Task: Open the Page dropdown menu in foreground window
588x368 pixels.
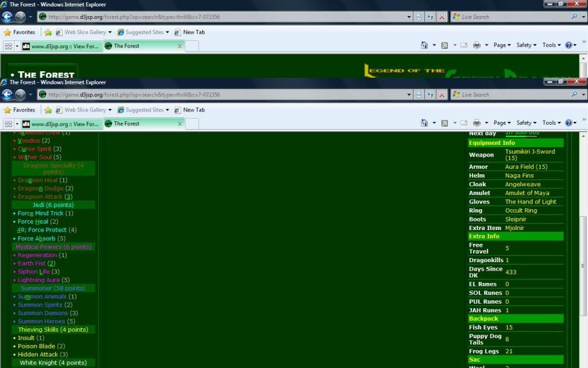Action: 502,122
